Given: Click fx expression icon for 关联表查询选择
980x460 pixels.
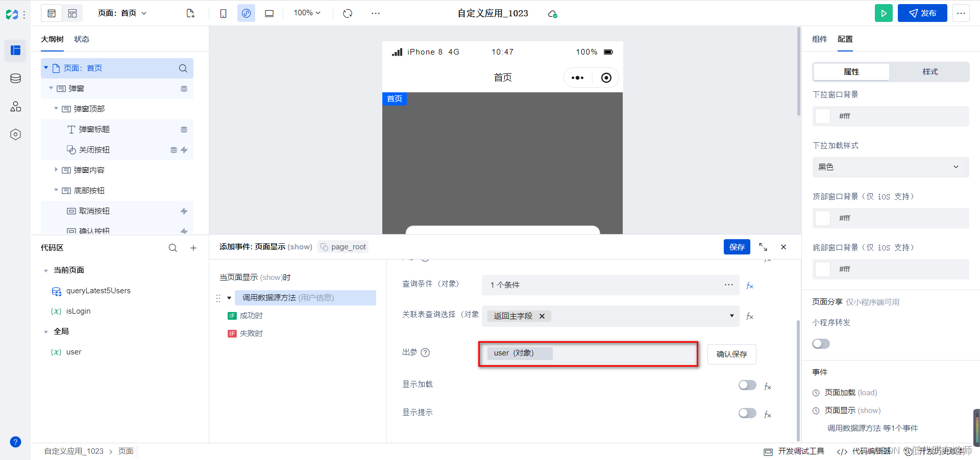Looking at the screenshot, I should pos(749,316).
